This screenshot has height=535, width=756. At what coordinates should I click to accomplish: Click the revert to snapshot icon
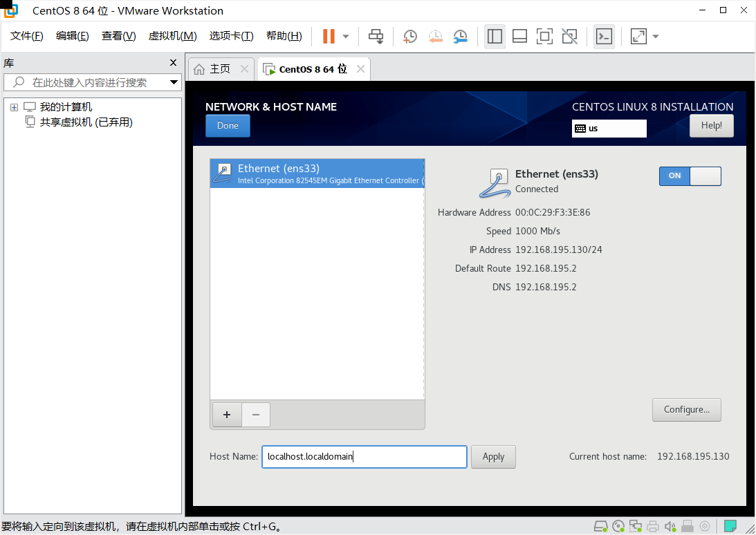tap(435, 36)
